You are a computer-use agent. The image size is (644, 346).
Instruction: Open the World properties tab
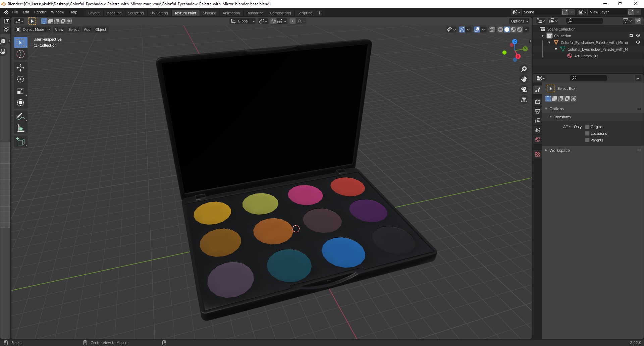[538, 139]
